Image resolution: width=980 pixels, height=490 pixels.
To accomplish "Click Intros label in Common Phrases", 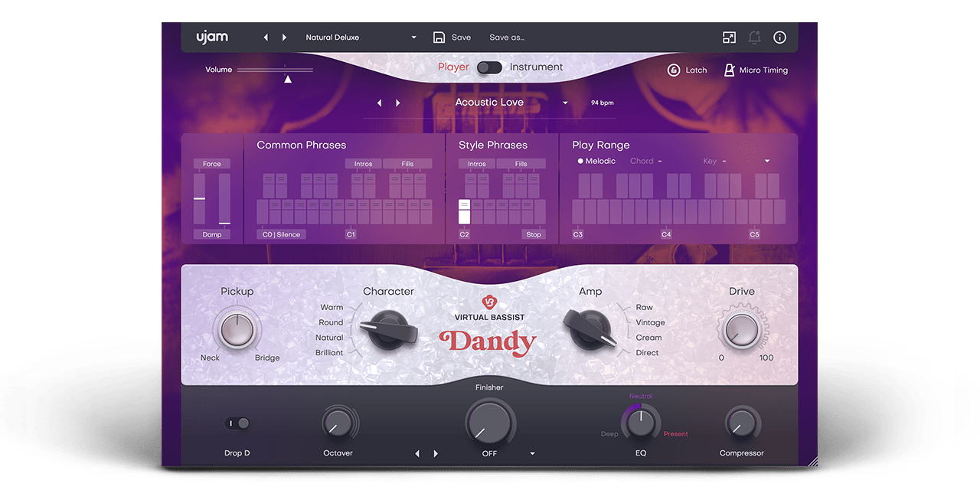I will (x=363, y=164).
